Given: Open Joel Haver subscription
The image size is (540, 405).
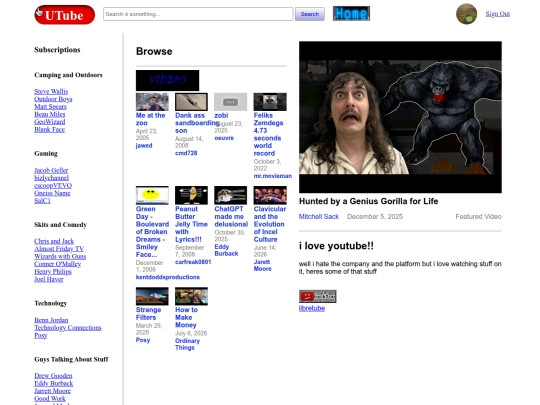Looking at the screenshot, I should [x=49, y=279].
